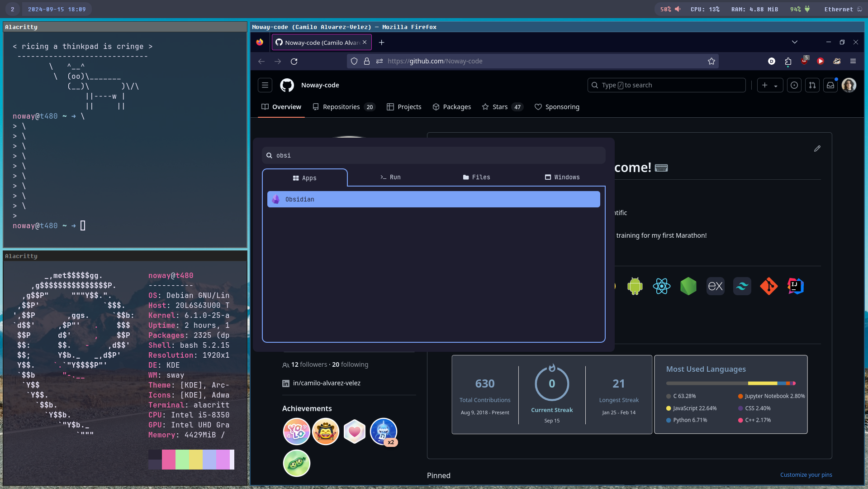
Task: Open the '12 followers' link
Action: pyautogui.click(x=309, y=364)
